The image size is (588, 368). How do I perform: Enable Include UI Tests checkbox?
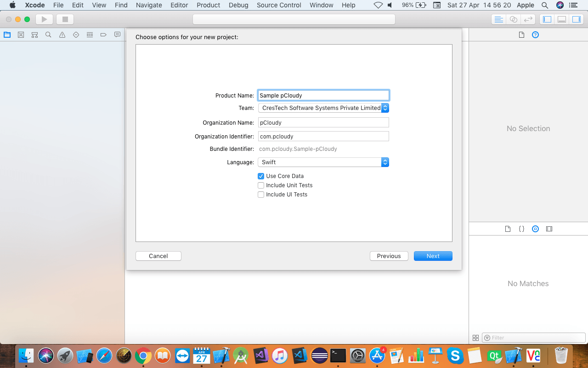(x=261, y=195)
